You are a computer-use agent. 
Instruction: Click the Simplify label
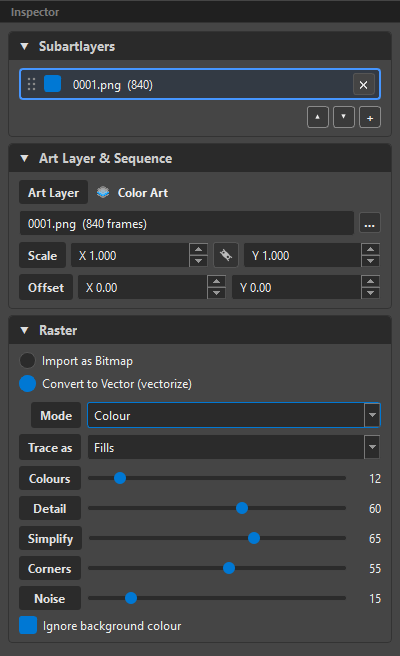pyautogui.click(x=50, y=538)
